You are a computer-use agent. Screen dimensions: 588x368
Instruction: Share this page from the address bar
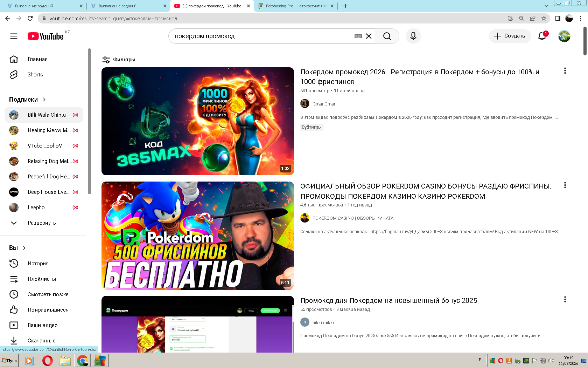tap(533, 18)
